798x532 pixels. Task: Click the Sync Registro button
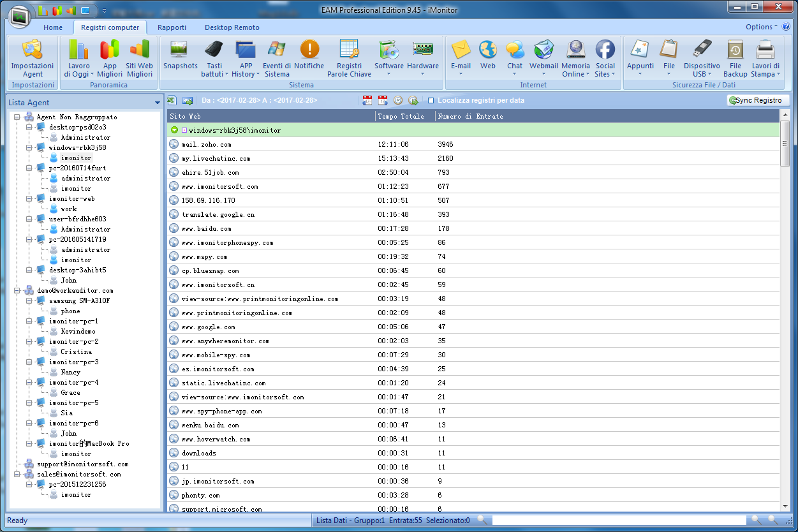[758, 100]
